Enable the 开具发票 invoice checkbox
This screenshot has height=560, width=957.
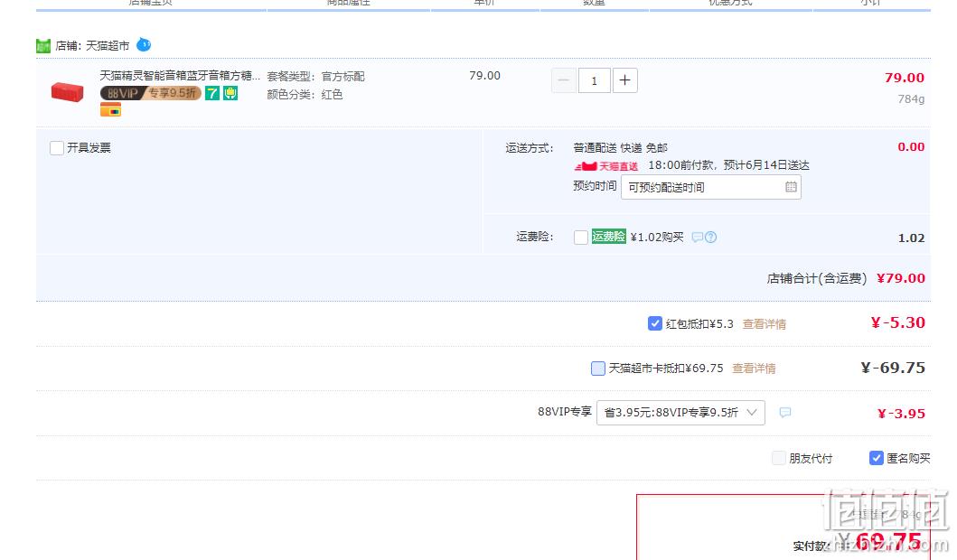[x=57, y=148]
